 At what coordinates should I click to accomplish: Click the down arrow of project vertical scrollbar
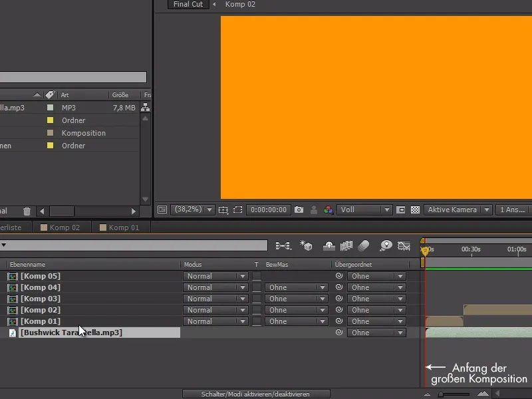pyautogui.click(x=145, y=199)
